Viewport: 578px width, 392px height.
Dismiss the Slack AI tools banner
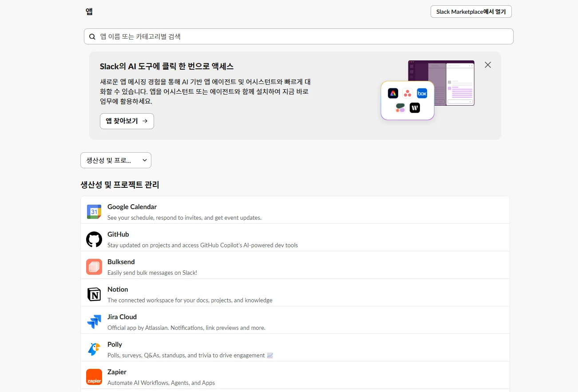[488, 65]
